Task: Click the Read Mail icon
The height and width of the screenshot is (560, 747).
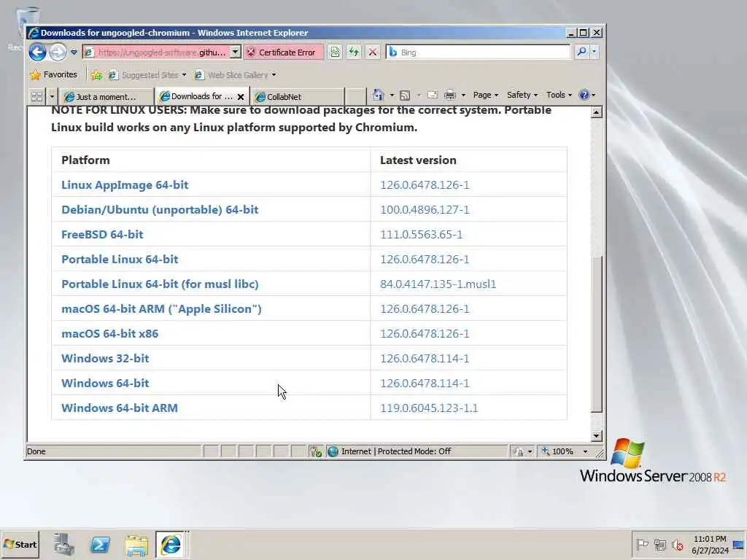Action: point(433,96)
